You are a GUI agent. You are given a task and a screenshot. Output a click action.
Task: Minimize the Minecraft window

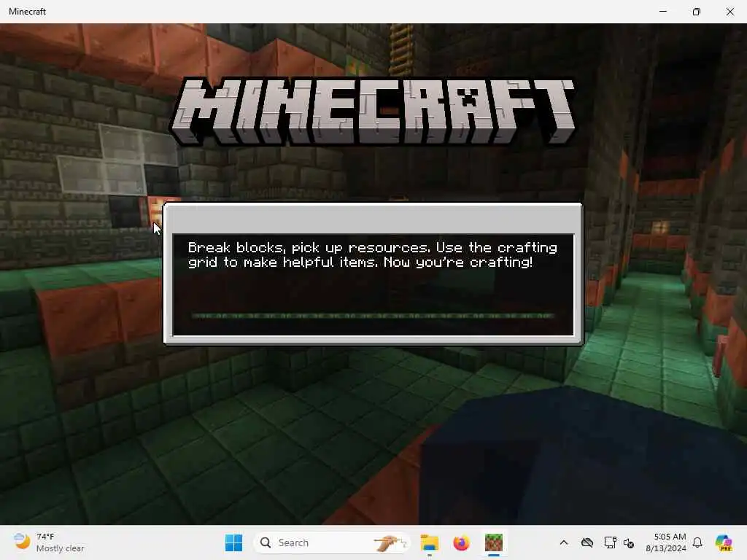pyautogui.click(x=662, y=12)
